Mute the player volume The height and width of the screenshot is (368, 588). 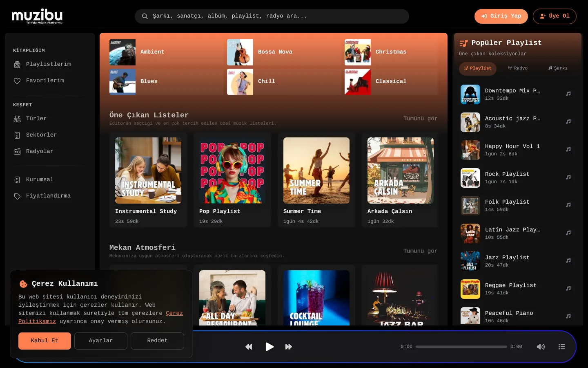(541, 347)
